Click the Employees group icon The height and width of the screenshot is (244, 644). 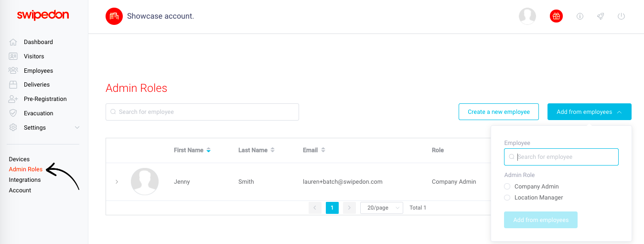point(13,71)
